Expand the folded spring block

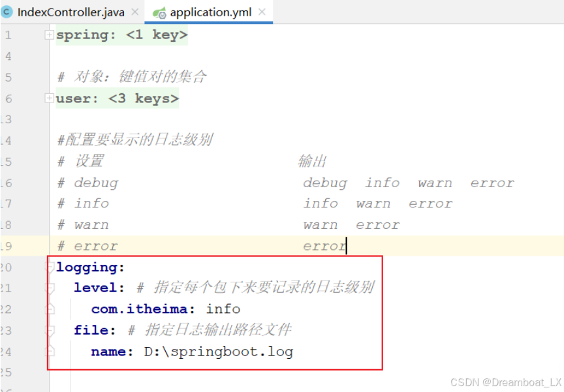(x=49, y=35)
